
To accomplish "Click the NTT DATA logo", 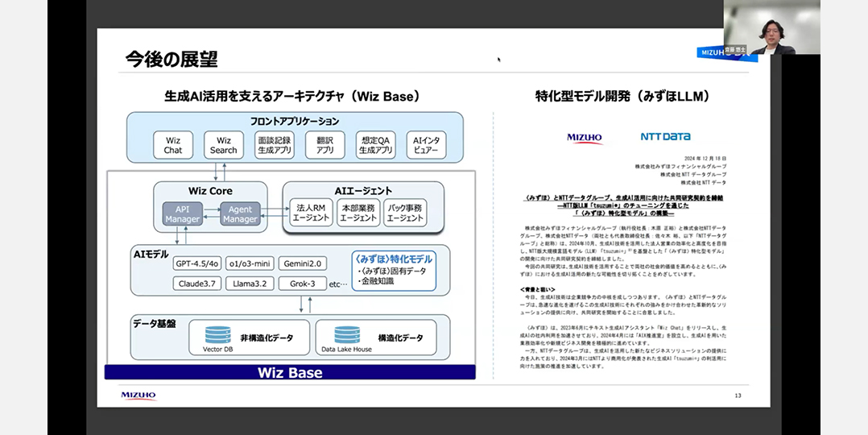I will pos(665,136).
